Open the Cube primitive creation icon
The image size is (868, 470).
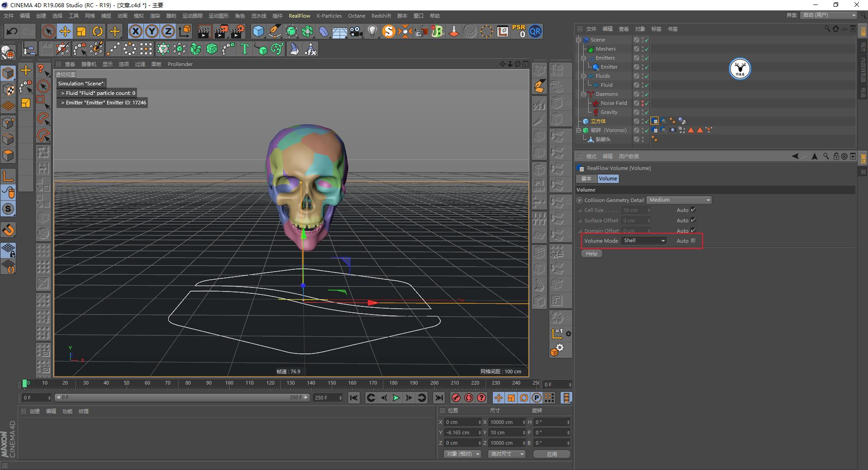point(258,31)
